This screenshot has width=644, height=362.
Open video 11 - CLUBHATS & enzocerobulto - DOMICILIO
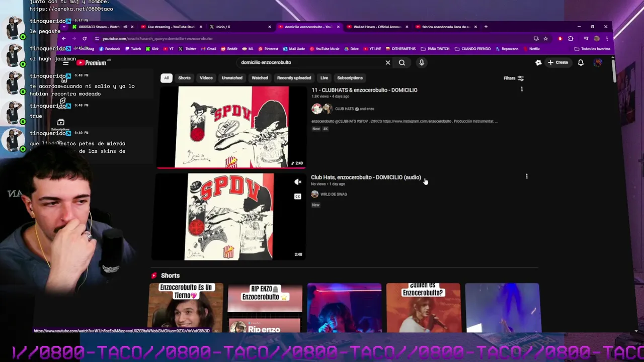coord(364,90)
